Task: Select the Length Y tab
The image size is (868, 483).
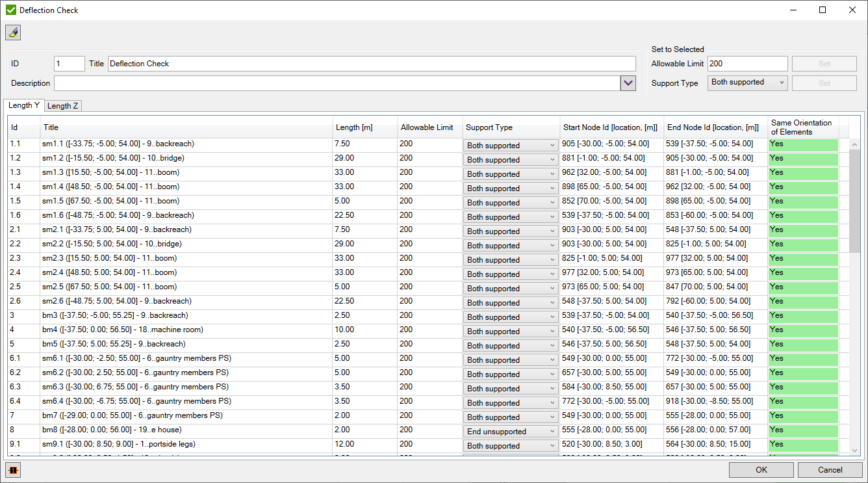Action: tap(24, 105)
